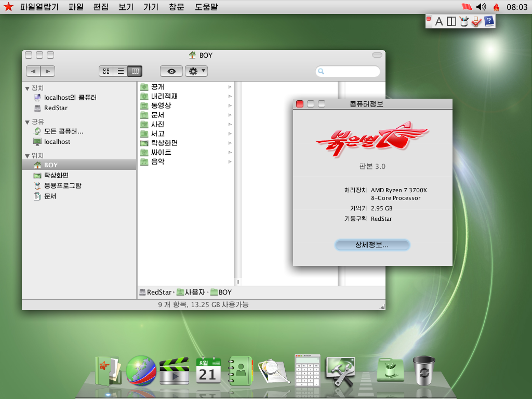Click the file browser search field
Image resolution: width=532 pixels, height=399 pixels.
click(348, 71)
